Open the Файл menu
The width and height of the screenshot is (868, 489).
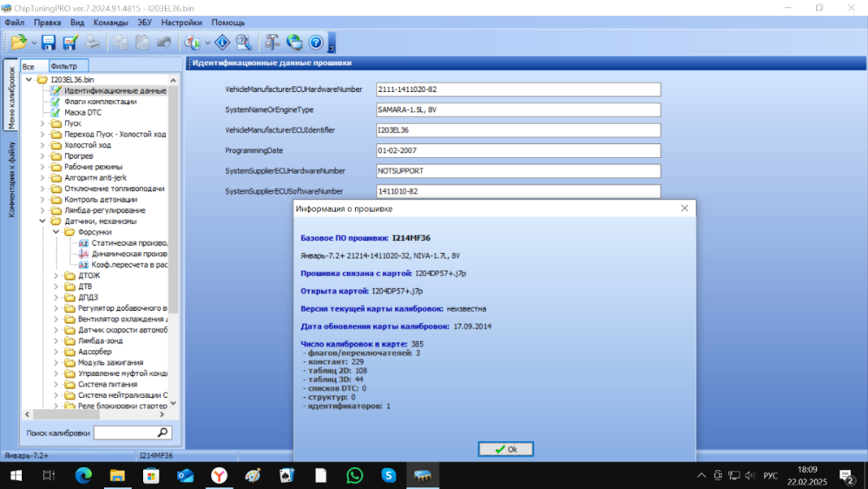pyautogui.click(x=15, y=23)
